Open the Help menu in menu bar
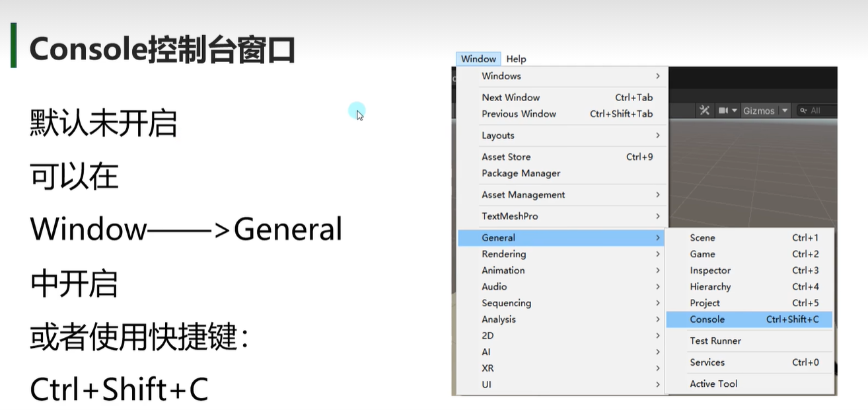This screenshot has width=868, height=410. click(x=516, y=59)
